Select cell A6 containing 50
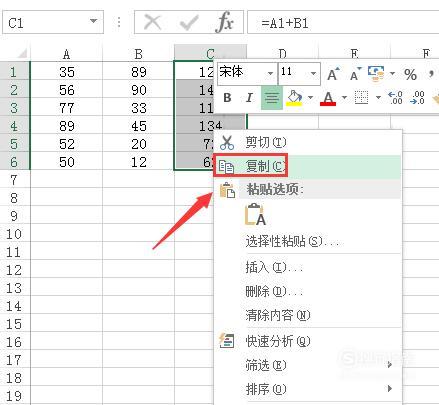The height and width of the screenshot is (405, 439). [x=66, y=162]
